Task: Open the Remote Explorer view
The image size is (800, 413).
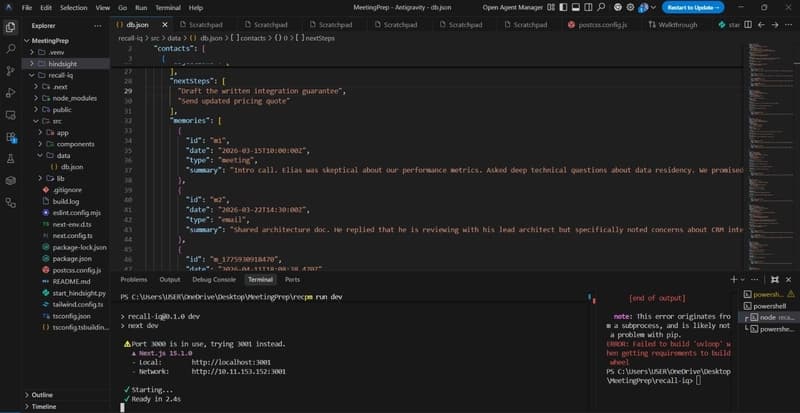Action: 10,115
